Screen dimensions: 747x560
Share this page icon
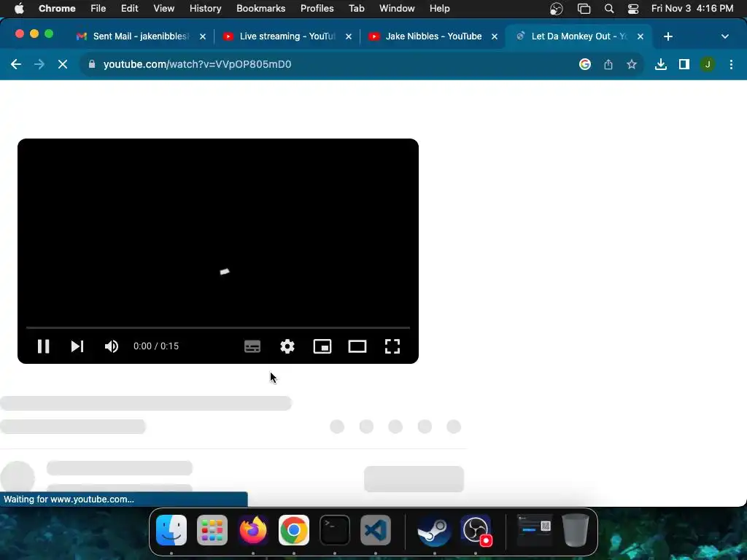pos(608,64)
